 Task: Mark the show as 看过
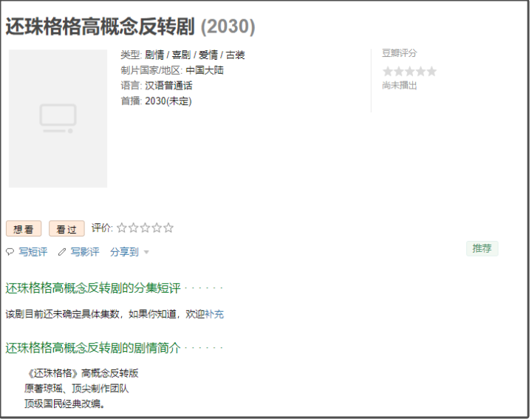pos(66,229)
